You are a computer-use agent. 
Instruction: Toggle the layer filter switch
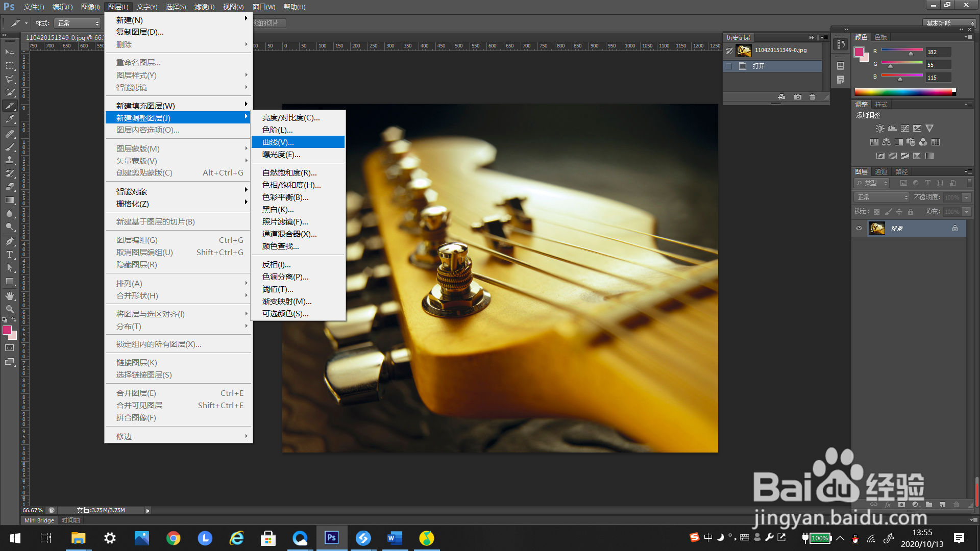[969, 183]
